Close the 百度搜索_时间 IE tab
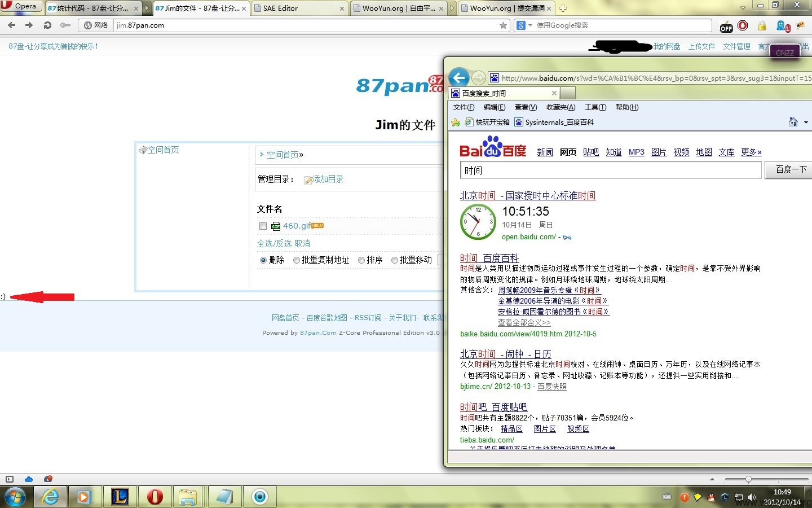This screenshot has height=508, width=812. (554, 93)
